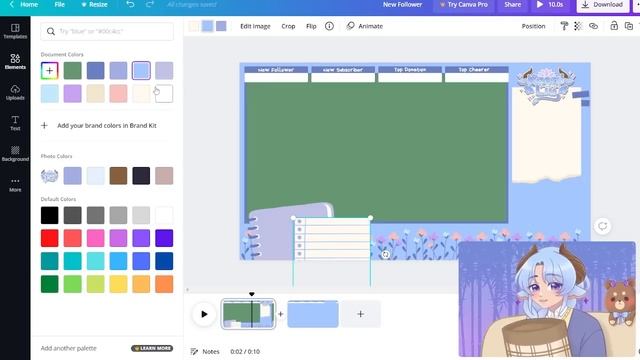Viewport: 640px width, 360px height.
Task: Click the Link chain icon
Action: pos(593,26)
